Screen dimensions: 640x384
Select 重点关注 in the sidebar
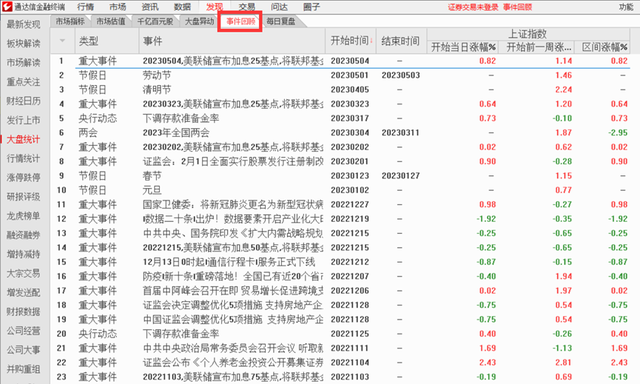pyautogui.click(x=23, y=82)
